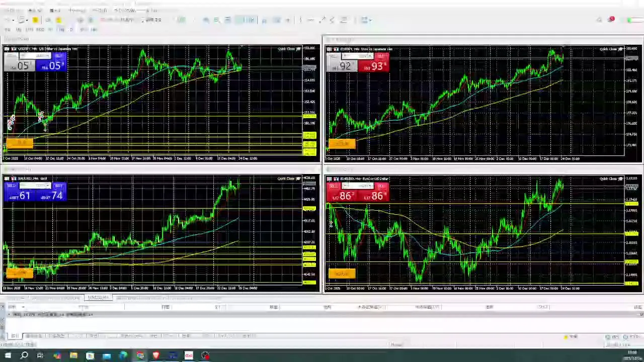Select the trendline drawing tool

[322, 20]
